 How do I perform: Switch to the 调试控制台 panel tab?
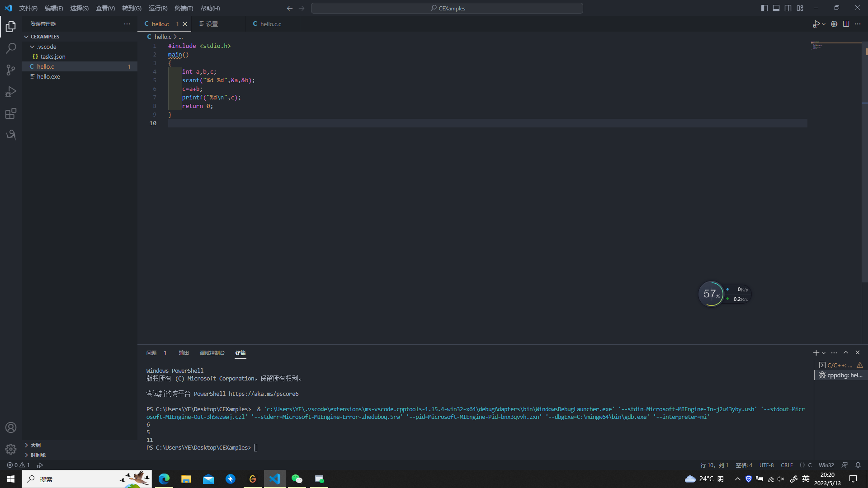[x=212, y=353]
